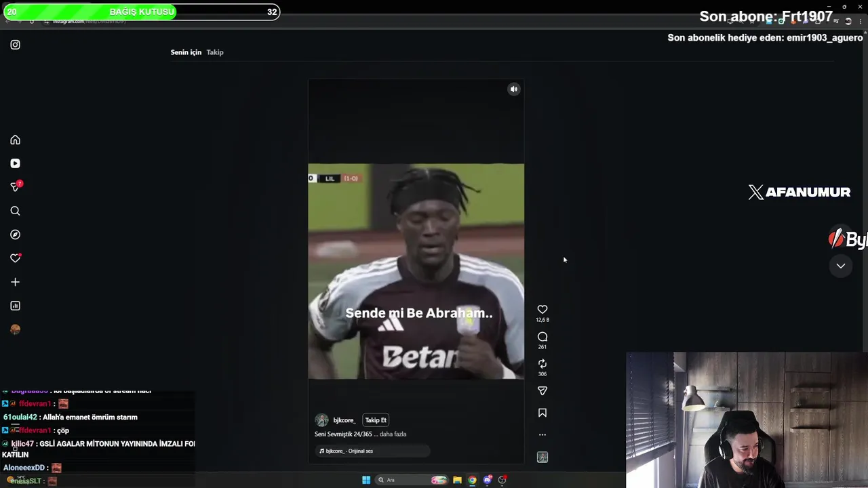Expand caption with daha fazla
The width and height of the screenshot is (868, 488).
tap(393, 434)
